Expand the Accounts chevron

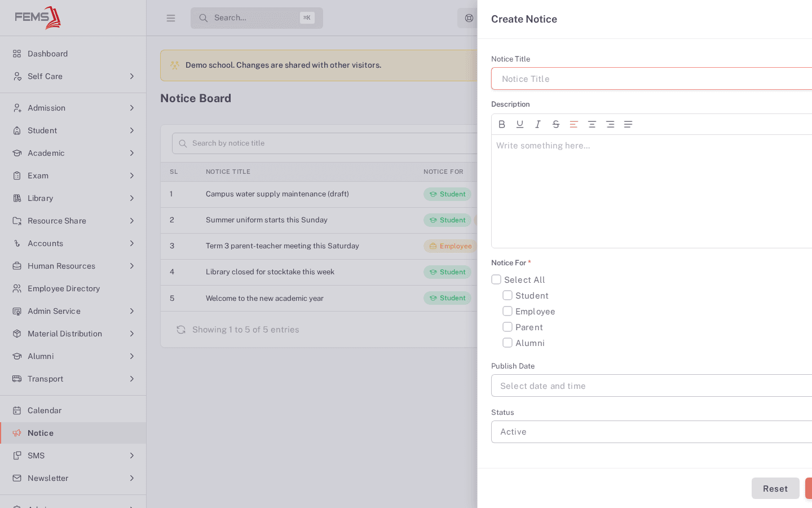pos(132,243)
